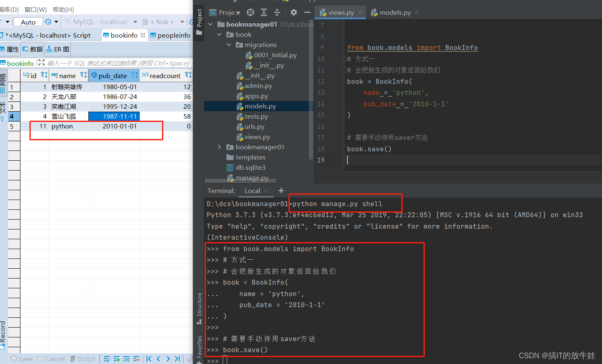This screenshot has height=364, width=602.
Task: Click the Save button in the data grid
Action: (x=22, y=359)
